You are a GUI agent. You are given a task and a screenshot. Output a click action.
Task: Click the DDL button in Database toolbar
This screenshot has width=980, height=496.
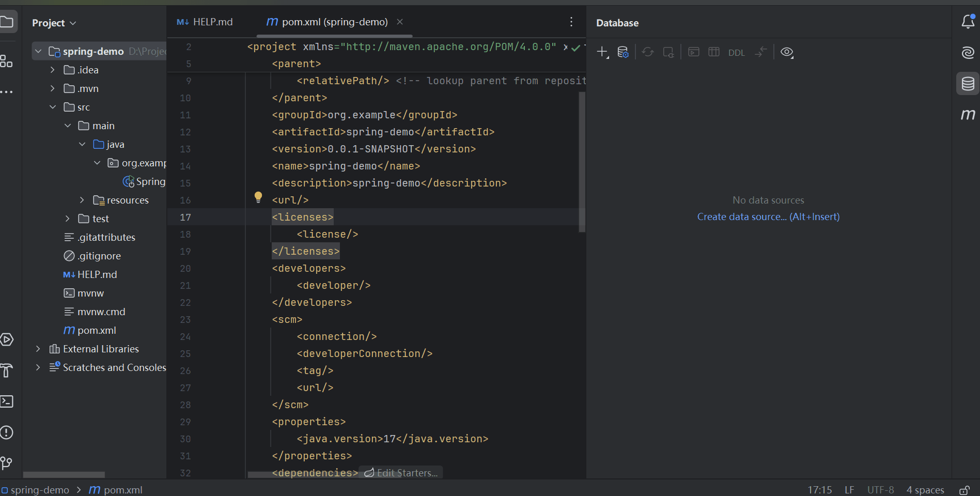pos(737,53)
